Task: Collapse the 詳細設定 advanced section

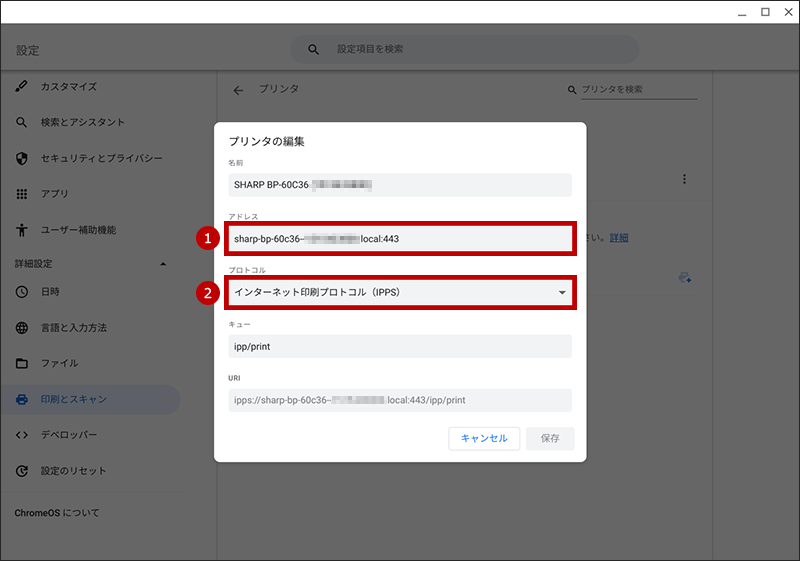Action: (163, 264)
